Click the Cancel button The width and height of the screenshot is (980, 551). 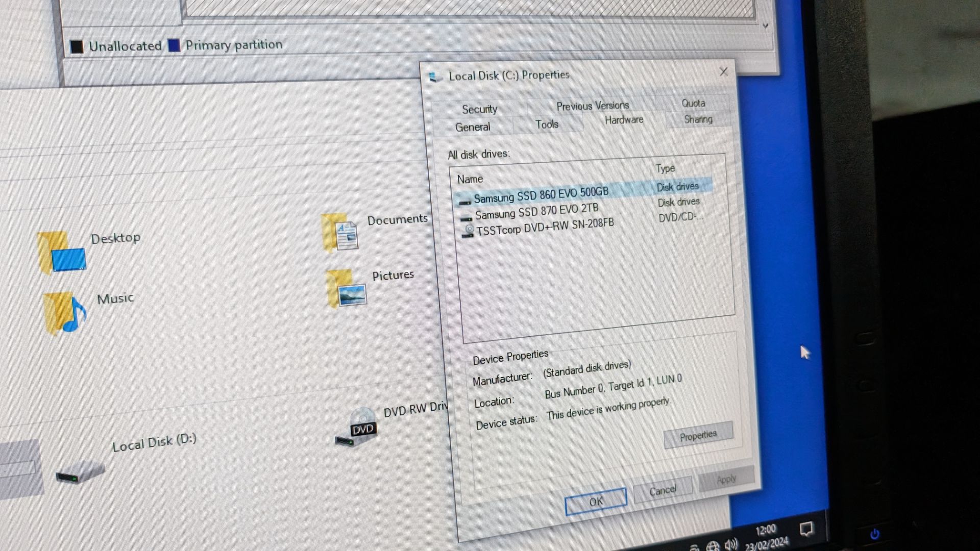(x=663, y=490)
